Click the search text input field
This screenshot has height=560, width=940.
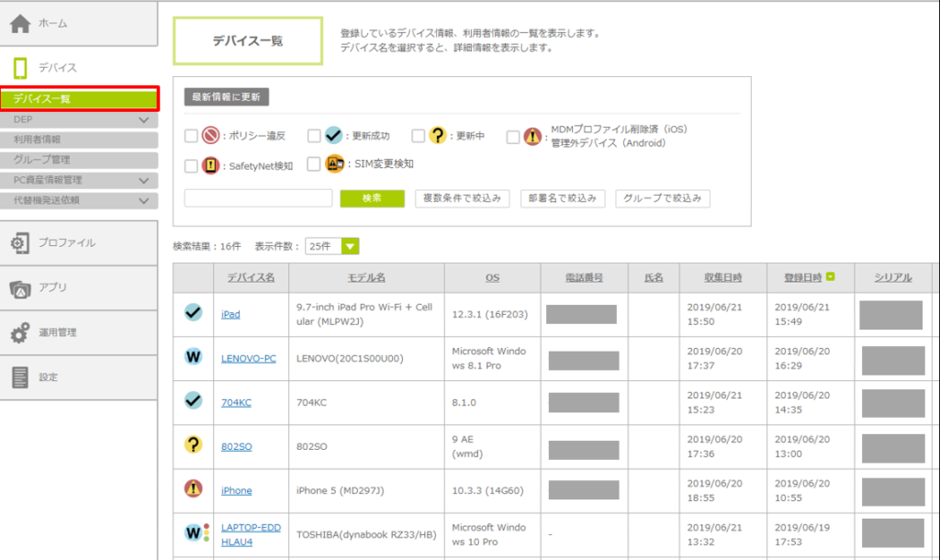[258, 198]
